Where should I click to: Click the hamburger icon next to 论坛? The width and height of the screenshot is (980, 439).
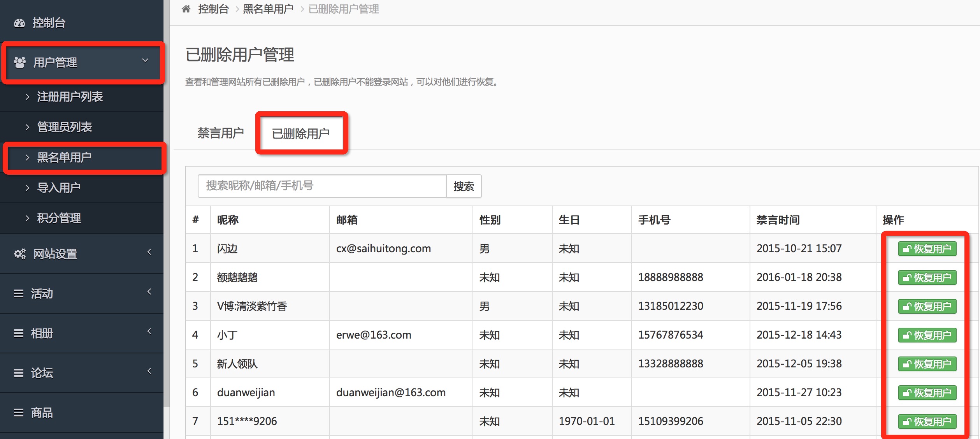19,373
